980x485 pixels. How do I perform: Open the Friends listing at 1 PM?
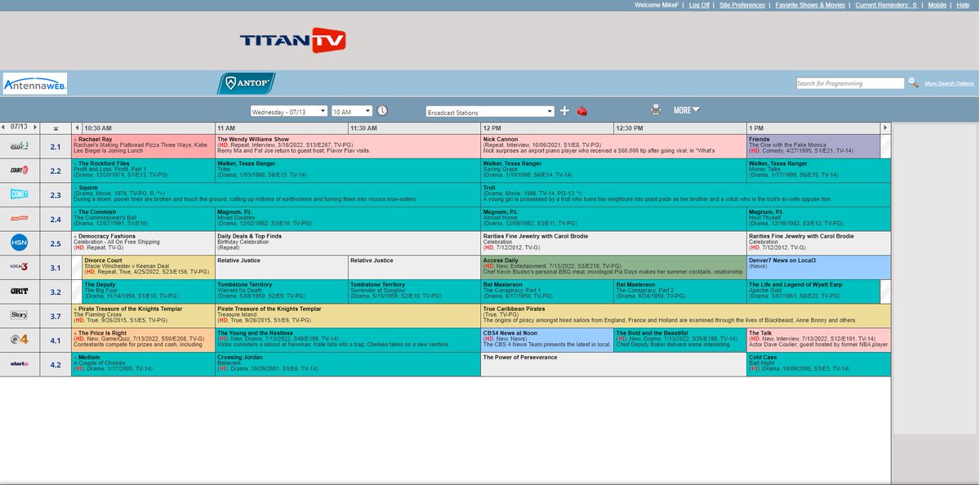(x=813, y=146)
